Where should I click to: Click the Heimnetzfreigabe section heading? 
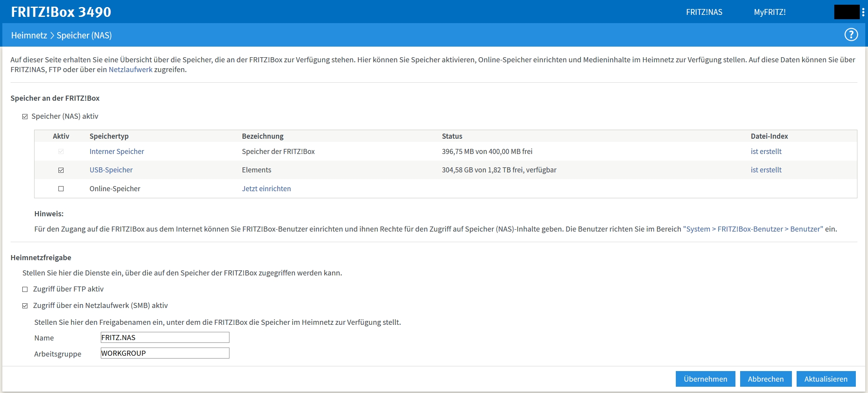tap(41, 257)
